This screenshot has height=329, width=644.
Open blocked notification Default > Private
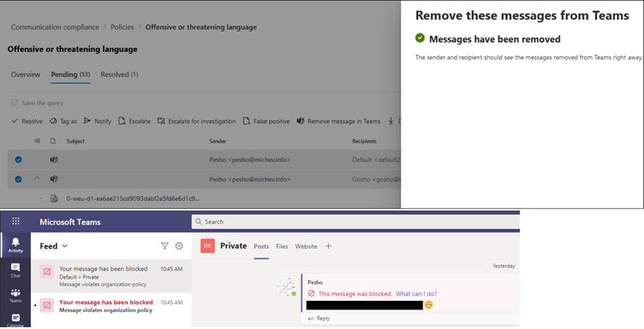[x=112, y=276]
